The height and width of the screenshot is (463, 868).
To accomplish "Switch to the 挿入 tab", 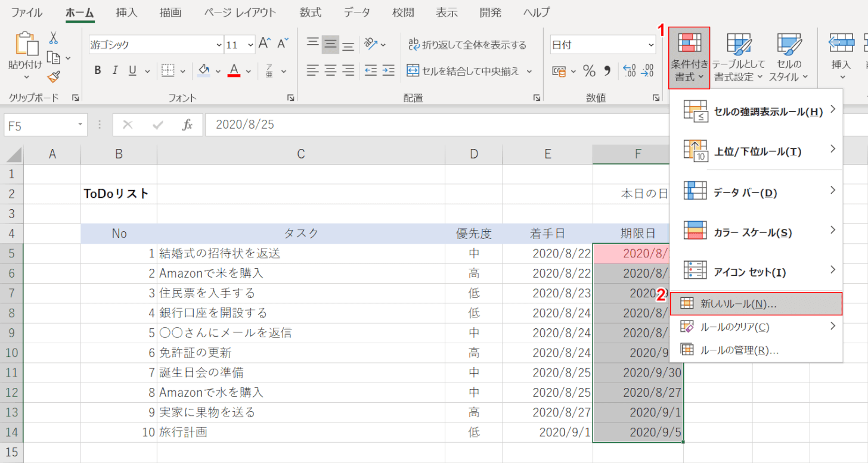I will pos(126,12).
